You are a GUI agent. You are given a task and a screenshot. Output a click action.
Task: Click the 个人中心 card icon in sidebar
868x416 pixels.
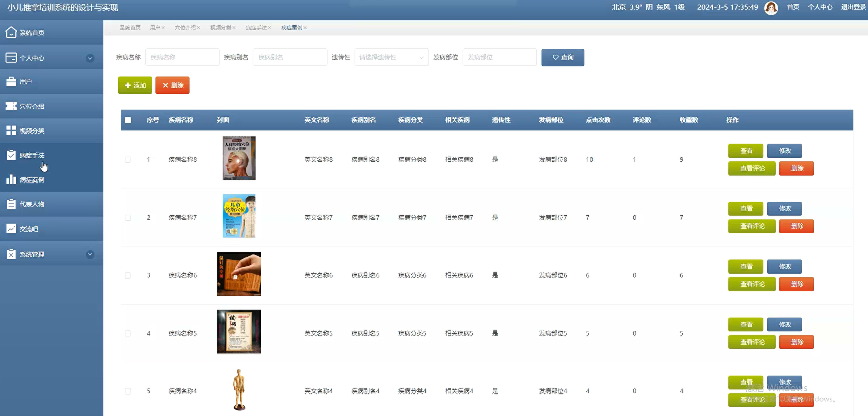[11, 58]
